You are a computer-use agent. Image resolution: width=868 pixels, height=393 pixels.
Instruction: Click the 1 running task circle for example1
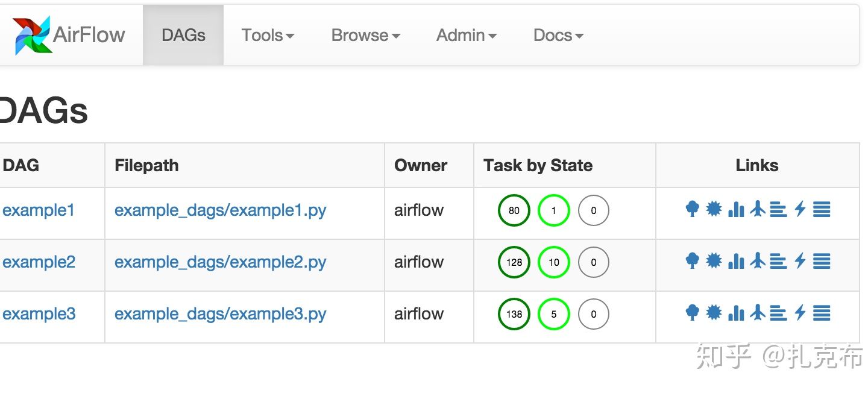553,210
